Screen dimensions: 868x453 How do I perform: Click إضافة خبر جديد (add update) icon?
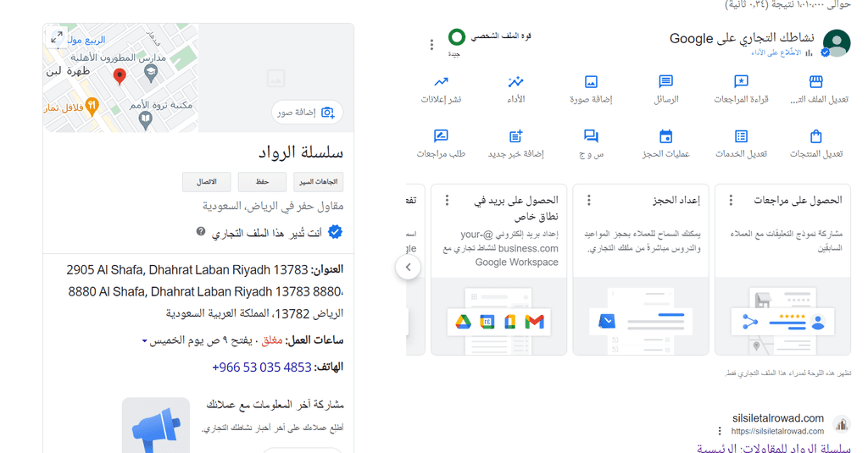click(516, 136)
